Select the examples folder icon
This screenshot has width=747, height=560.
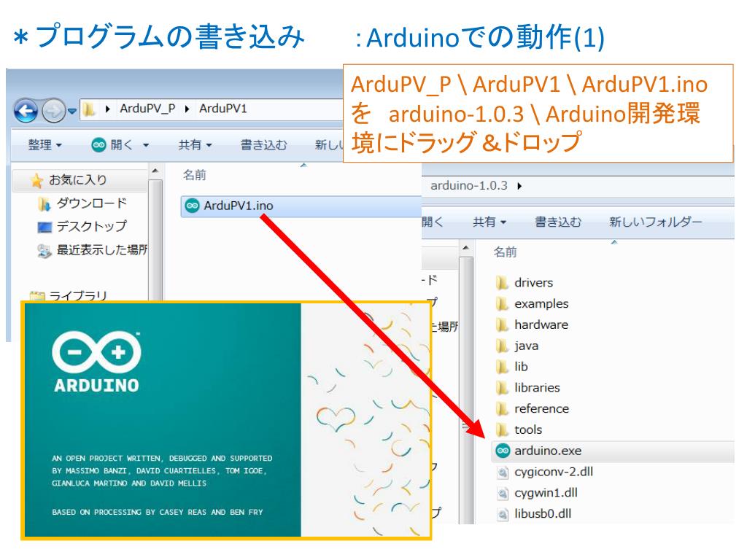pyautogui.click(x=502, y=304)
